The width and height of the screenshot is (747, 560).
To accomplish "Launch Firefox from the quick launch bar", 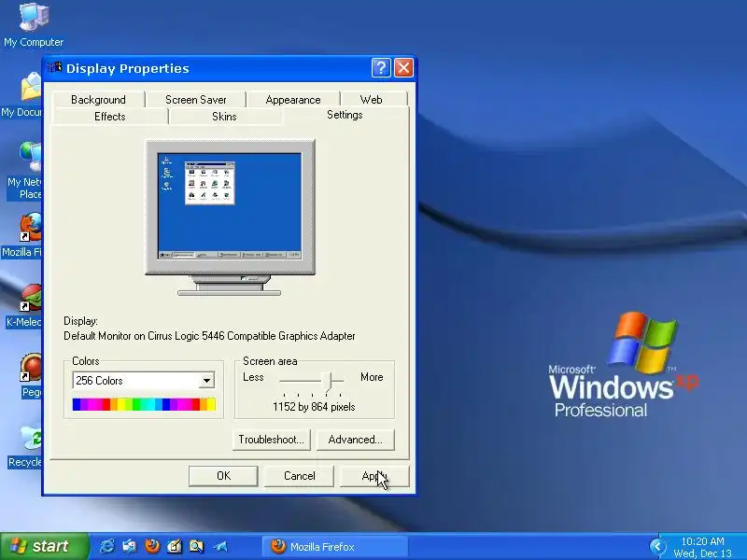I will pos(152,546).
